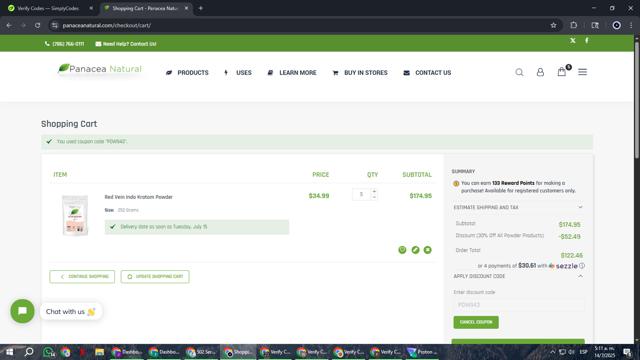640x360 pixels.
Task: Click the $122.46 order total value
Action: pos(571,256)
